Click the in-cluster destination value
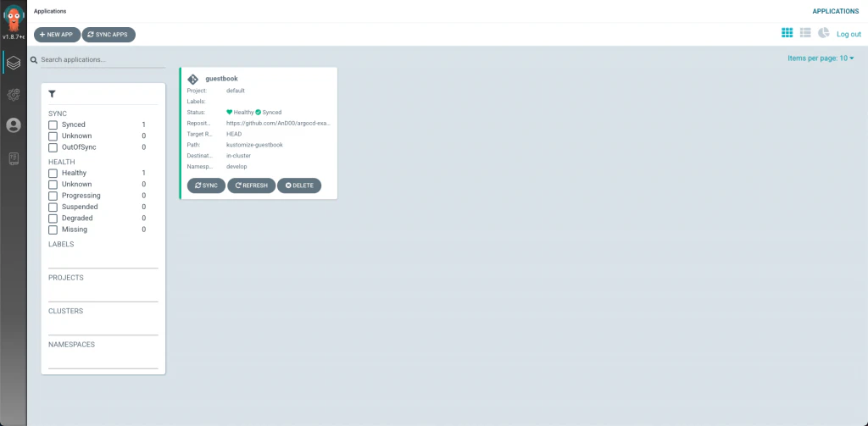 point(238,156)
